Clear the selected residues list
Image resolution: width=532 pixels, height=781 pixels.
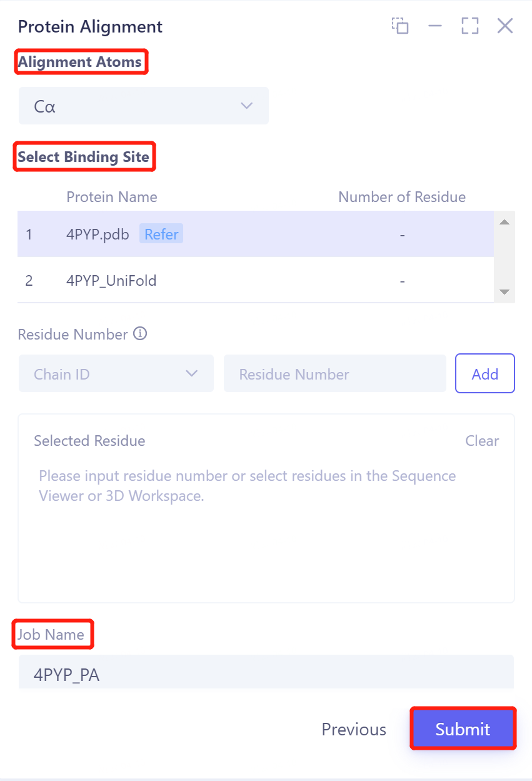pyautogui.click(x=482, y=440)
